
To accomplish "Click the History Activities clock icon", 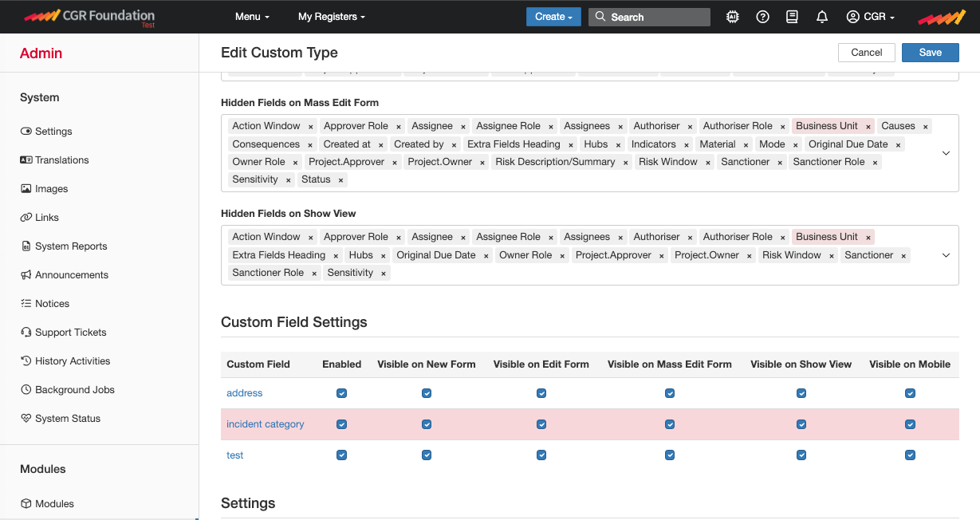I will (x=26, y=360).
